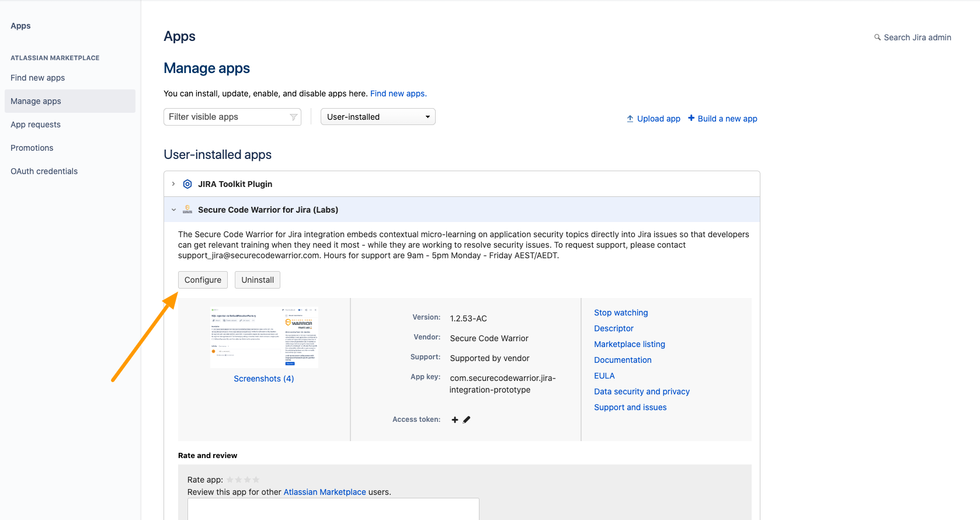Open the EULA link
The width and height of the screenshot is (980, 520).
coord(604,376)
